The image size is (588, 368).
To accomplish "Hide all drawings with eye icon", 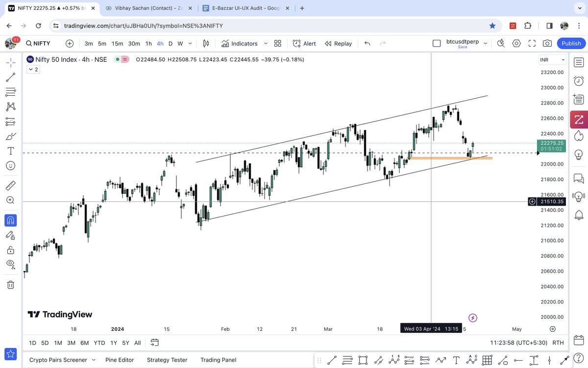I will pyautogui.click(x=10, y=264).
